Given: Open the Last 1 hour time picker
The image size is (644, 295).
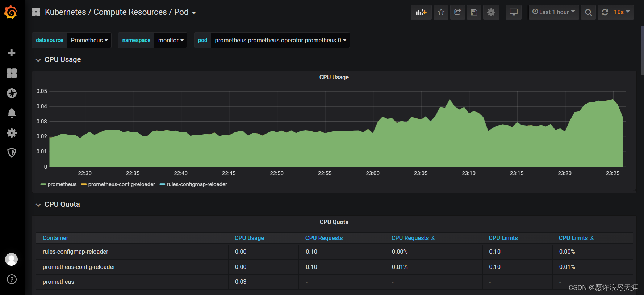Looking at the screenshot, I should point(553,12).
